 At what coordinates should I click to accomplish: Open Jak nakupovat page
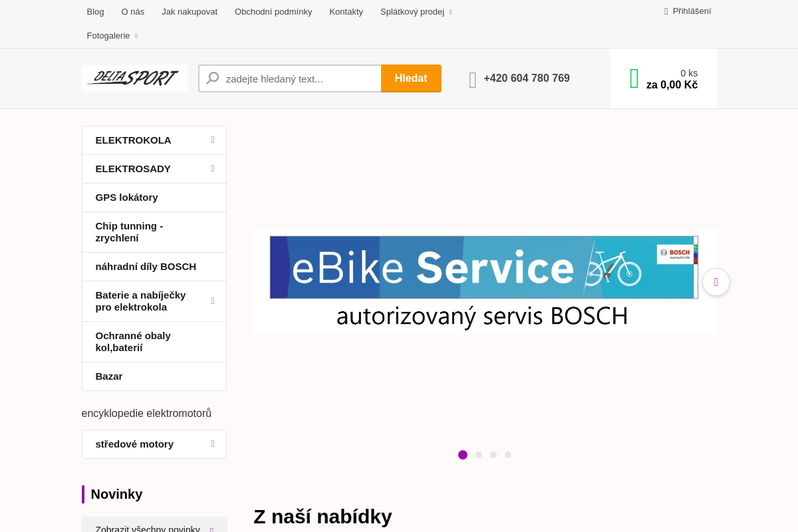tap(190, 11)
